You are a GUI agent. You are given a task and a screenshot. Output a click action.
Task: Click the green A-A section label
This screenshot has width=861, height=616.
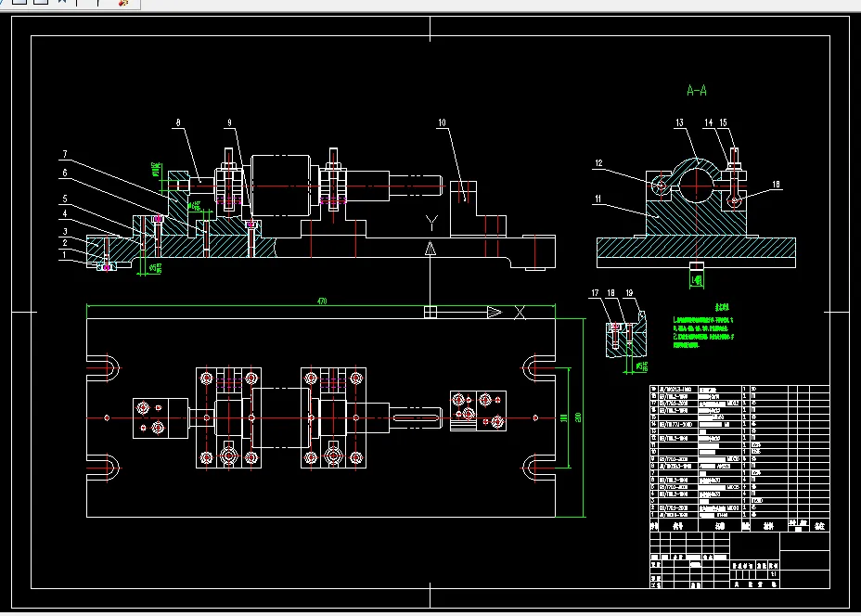(x=696, y=91)
